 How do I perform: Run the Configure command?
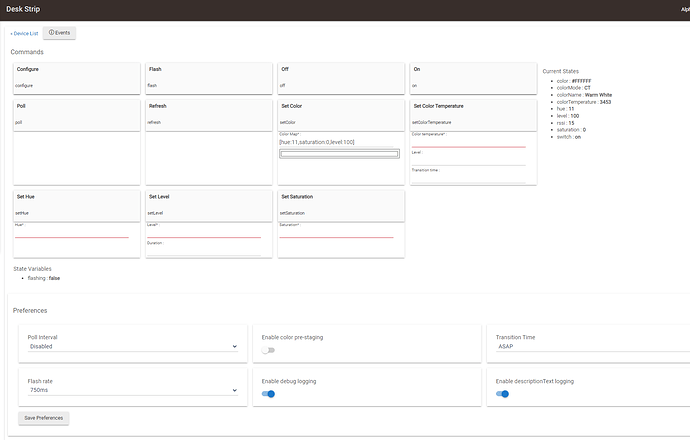pos(77,78)
